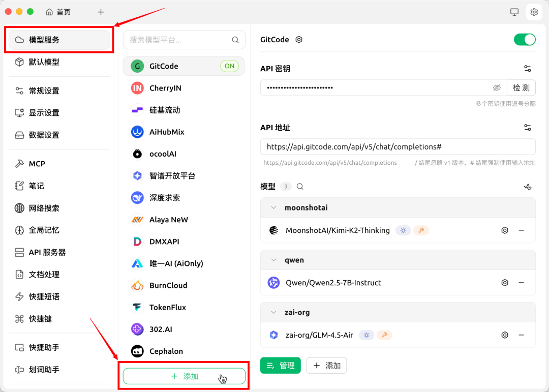Click the model health check icon

click(528, 187)
